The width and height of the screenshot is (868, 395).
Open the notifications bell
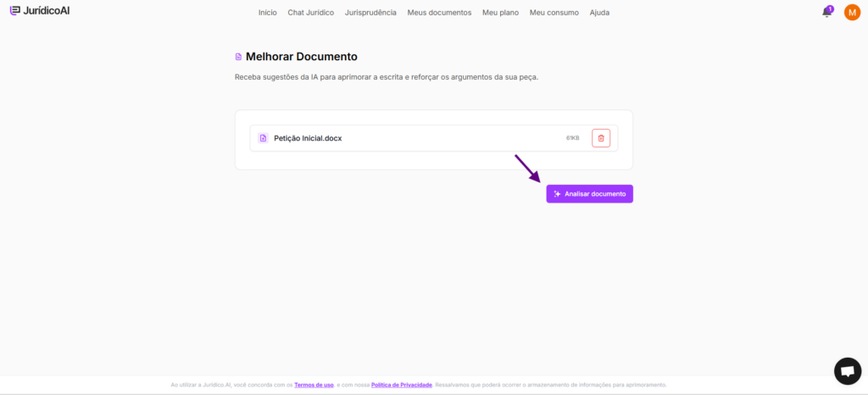tap(826, 13)
